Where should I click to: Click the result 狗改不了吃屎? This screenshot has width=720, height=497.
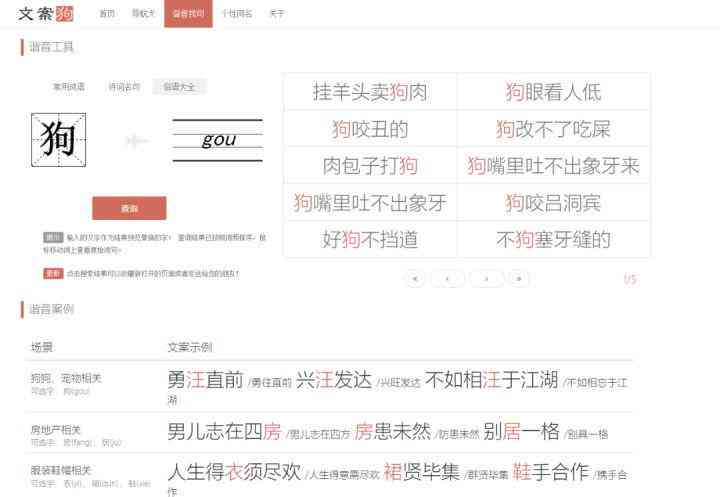coord(553,129)
